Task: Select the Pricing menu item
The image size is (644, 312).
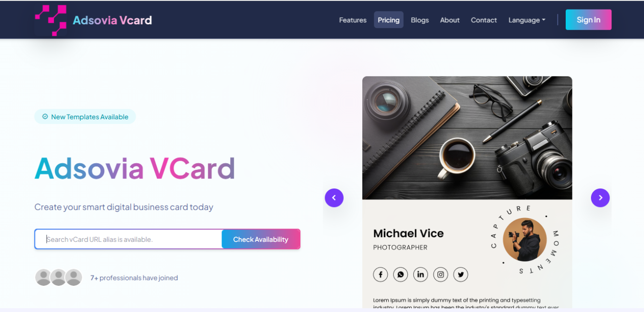Action: click(389, 20)
